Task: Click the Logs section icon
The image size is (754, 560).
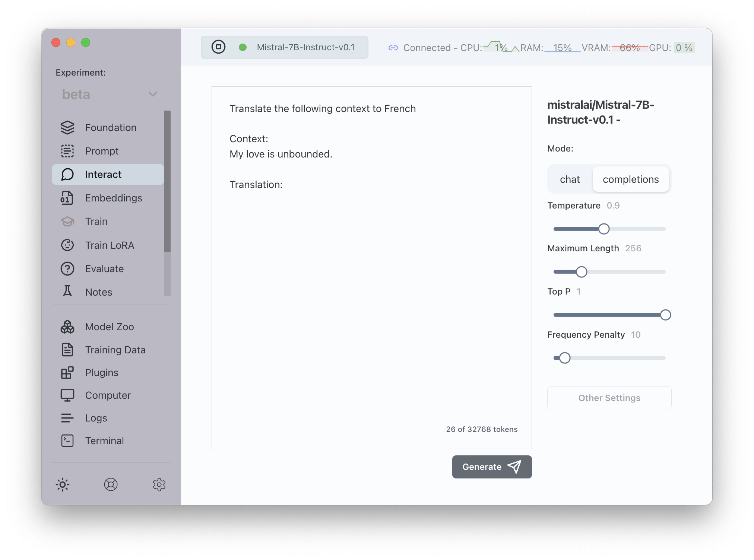Action: tap(67, 418)
